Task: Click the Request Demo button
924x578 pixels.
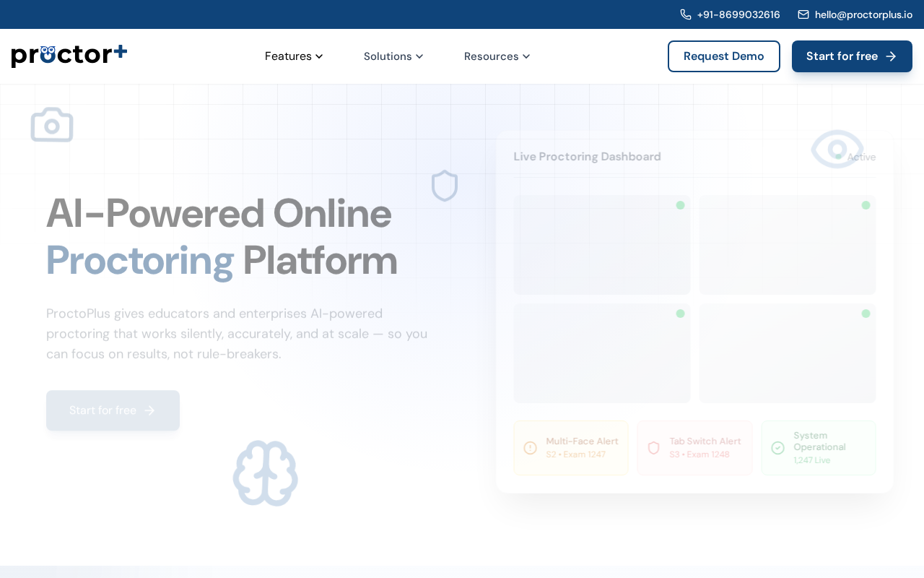Action: [x=724, y=56]
